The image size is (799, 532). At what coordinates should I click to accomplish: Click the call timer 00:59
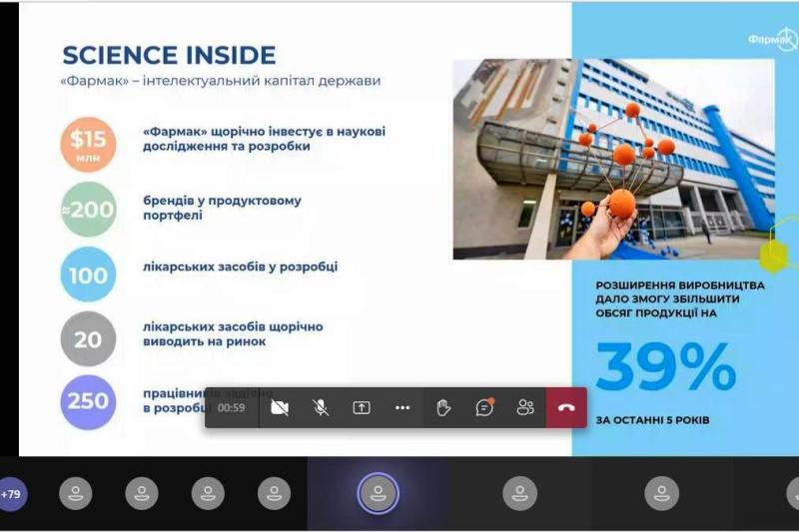pos(232,408)
